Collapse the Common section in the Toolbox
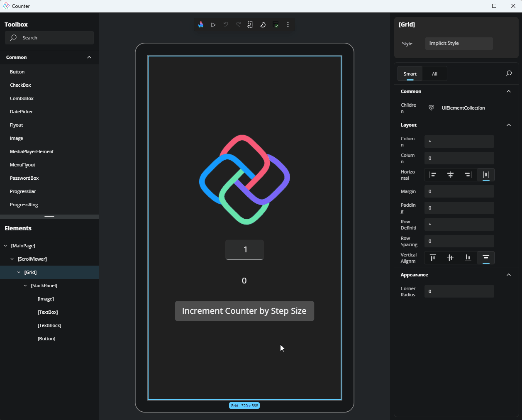The width and height of the screenshot is (522, 420). pos(89,57)
